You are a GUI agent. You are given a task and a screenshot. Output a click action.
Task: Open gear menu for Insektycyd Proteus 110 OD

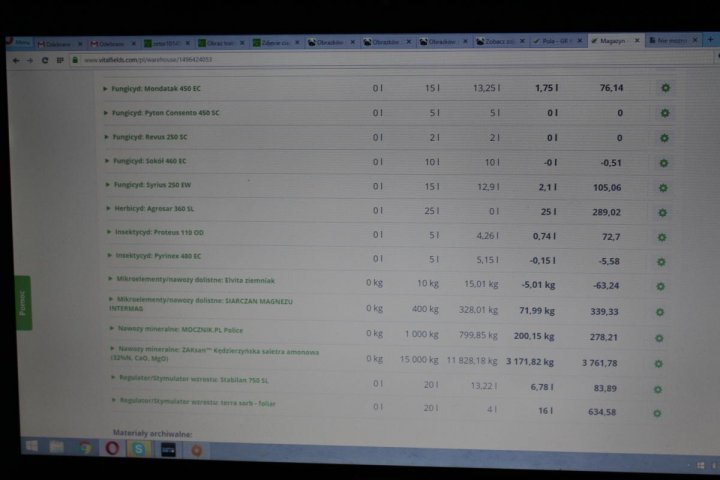click(661, 237)
